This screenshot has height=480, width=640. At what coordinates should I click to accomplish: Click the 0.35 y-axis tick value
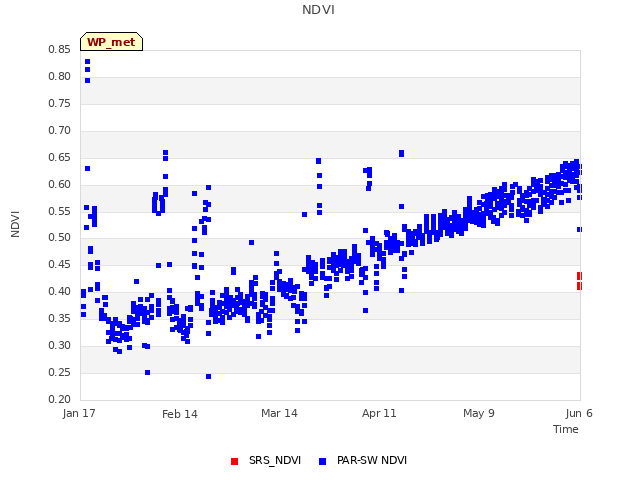59,318
